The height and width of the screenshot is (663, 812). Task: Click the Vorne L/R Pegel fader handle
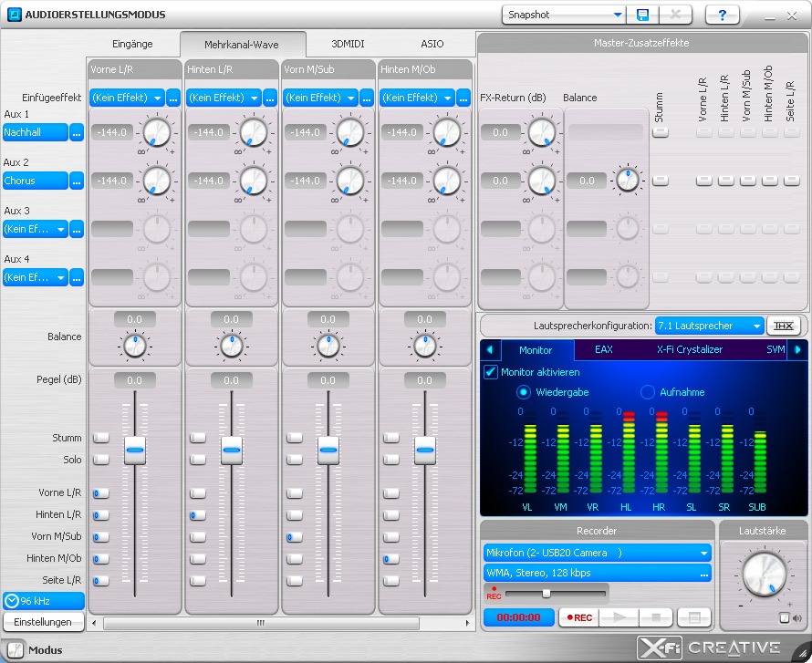(135, 450)
